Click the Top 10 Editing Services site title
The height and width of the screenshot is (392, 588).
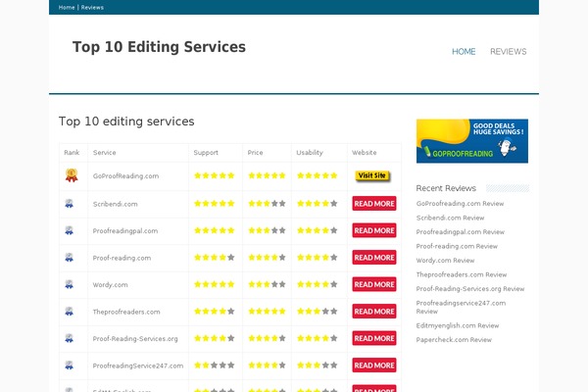tap(159, 47)
